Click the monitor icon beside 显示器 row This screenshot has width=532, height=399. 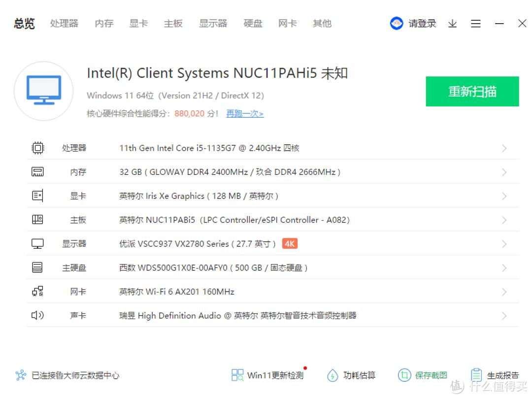(x=37, y=243)
